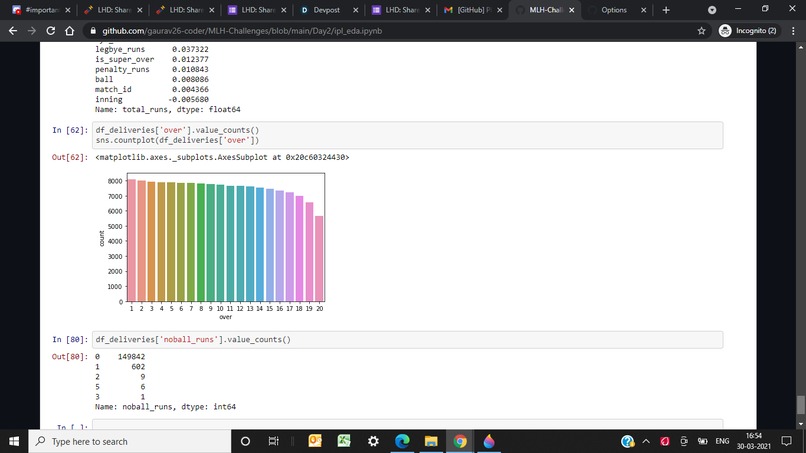Open the Windows Start menu
This screenshot has width=806, height=453.
(x=14, y=441)
